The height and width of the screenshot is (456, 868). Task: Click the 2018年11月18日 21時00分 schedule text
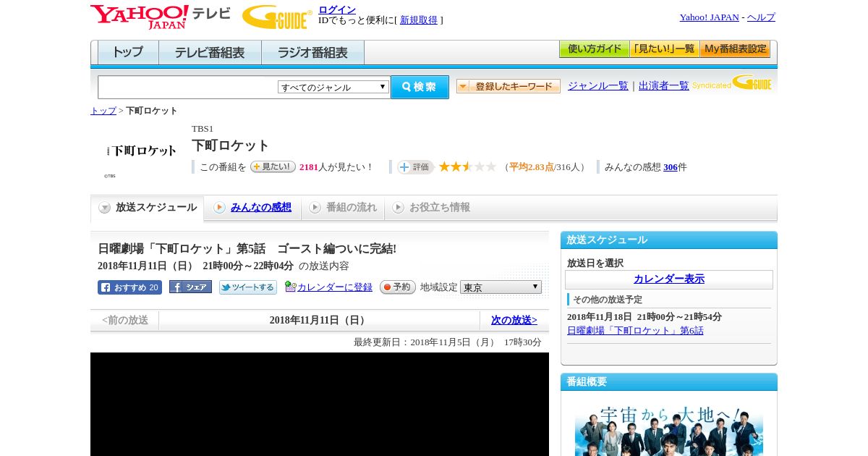tap(644, 317)
